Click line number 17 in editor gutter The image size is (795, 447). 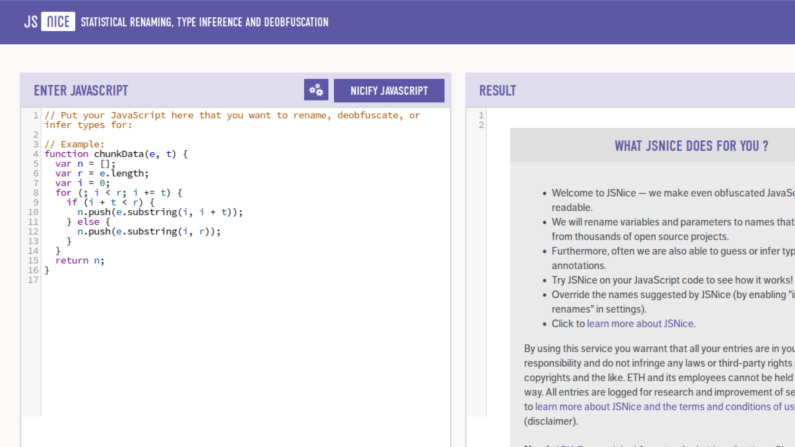33,280
